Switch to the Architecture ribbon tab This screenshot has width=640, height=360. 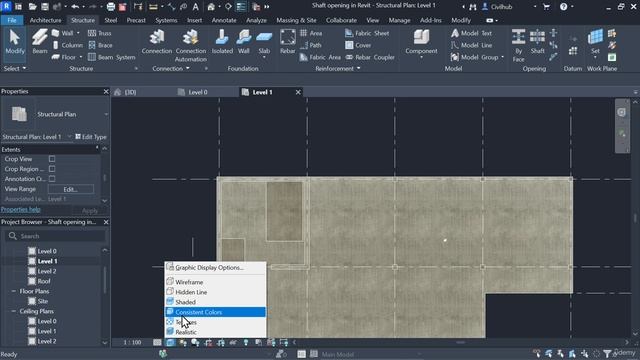pyautogui.click(x=46, y=20)
